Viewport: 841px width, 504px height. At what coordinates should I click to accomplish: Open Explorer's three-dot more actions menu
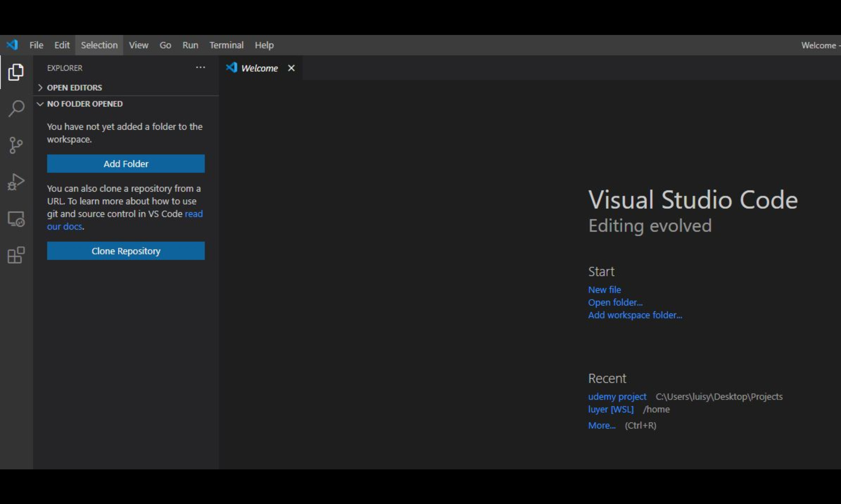[200, 68]
